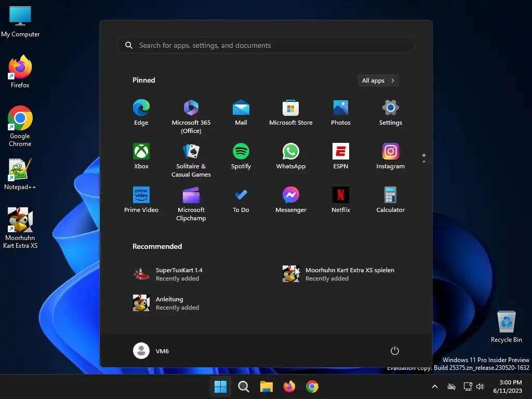
Task: Click the Start menu search box
Action: click(x=266, y=45)
